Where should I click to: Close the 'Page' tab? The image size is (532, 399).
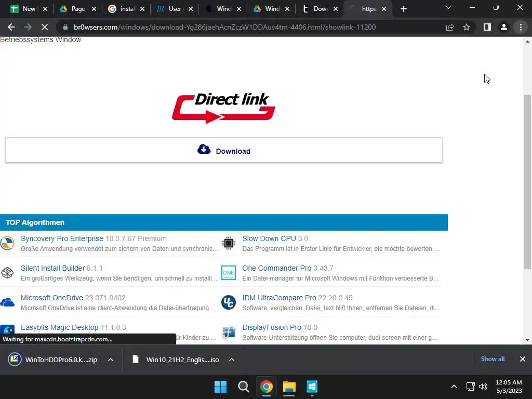(x=94, y=9)
